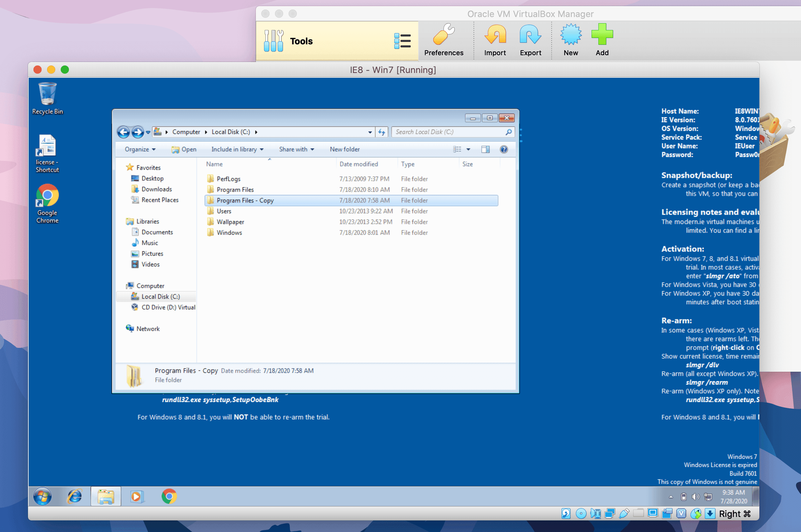Click the taskbar clock showing 9:38 AM
This screenshot has height=532, width=801.
point(733,497)
